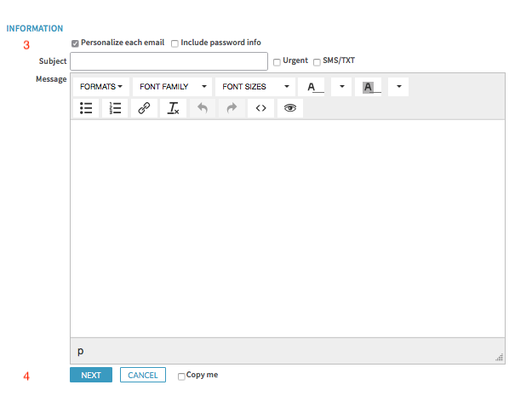Enable Include password info checkbox
532x402 pixels.
174,43
